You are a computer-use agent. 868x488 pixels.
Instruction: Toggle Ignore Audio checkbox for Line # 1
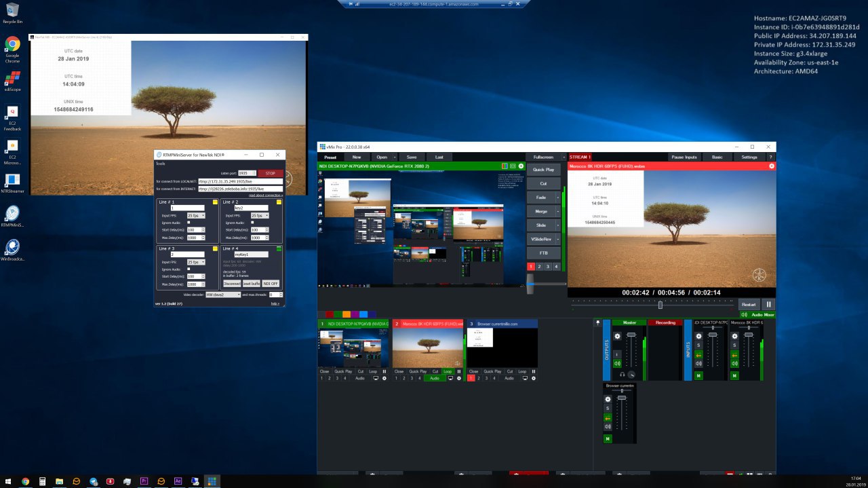click(x=189, y=223)
